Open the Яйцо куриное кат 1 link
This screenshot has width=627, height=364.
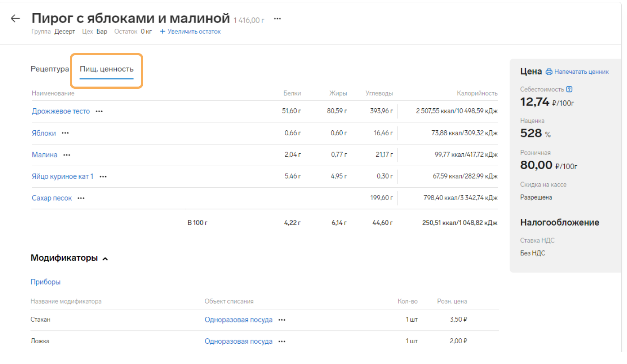tap(63, 177)
